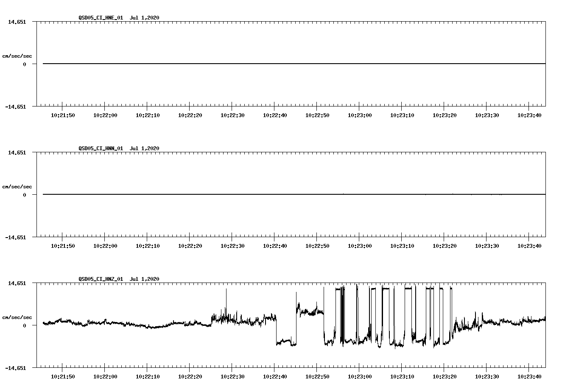Click the -14.651 bottom label of HNE plot
This screenshot has height=392, width=576.
pyautogui.click(x=16, y=106)
